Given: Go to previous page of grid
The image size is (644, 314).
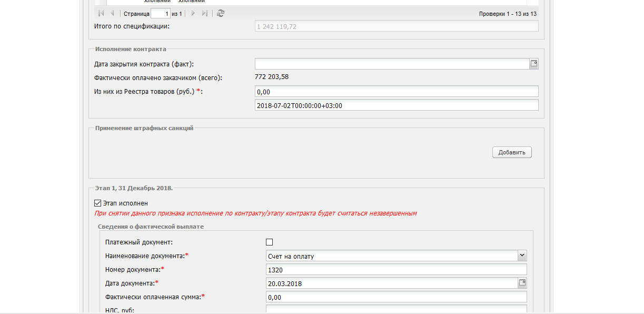Looking at the screenshot, I should (x=112, y=13).
